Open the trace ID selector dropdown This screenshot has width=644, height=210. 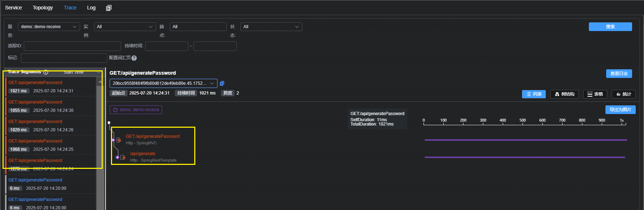(x=163, y=83)
